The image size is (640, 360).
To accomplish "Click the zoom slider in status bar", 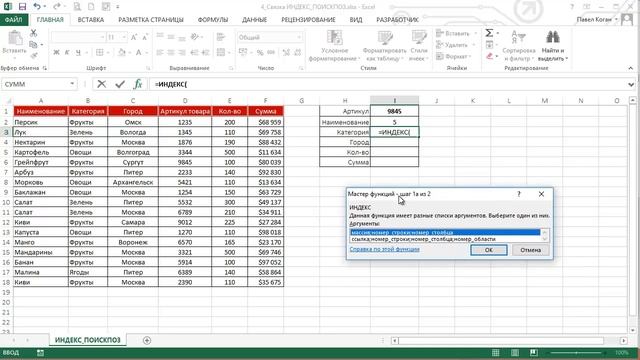I will pyautogui.click(x=576, y=353).
